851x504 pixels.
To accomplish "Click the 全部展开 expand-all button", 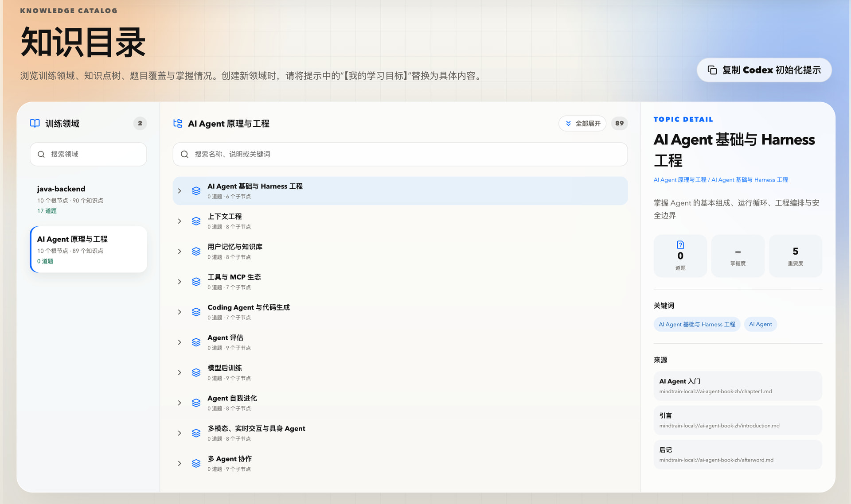I will click(x=582, y=124).
